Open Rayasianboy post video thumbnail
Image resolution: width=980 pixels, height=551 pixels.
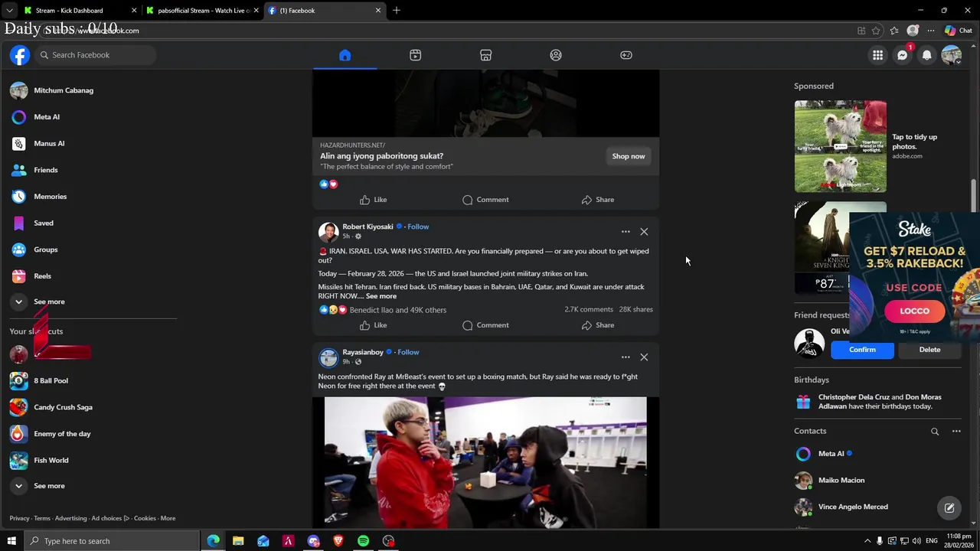pos(485,462)
